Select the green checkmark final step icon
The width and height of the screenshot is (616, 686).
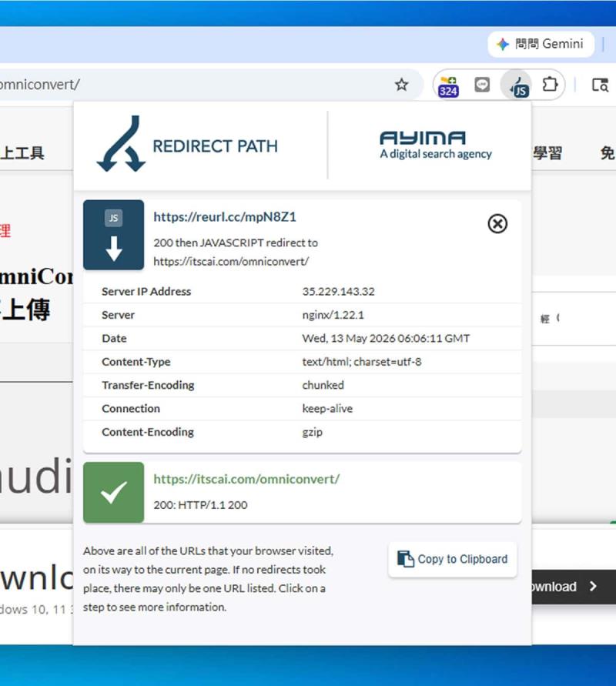[x=113, y=492]
